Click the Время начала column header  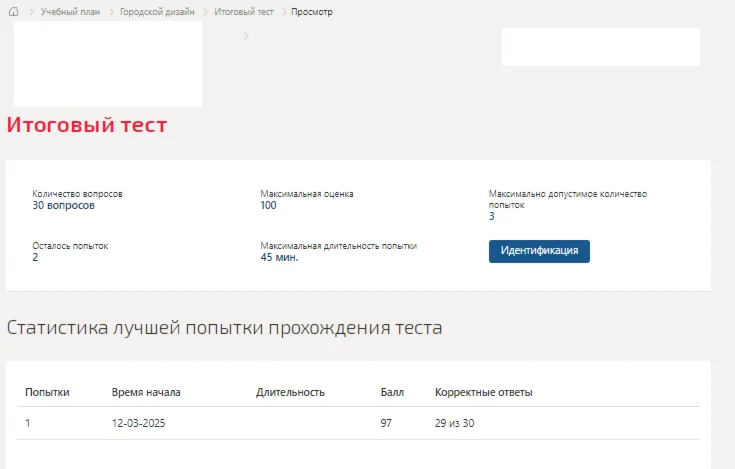tap(146, 392)
